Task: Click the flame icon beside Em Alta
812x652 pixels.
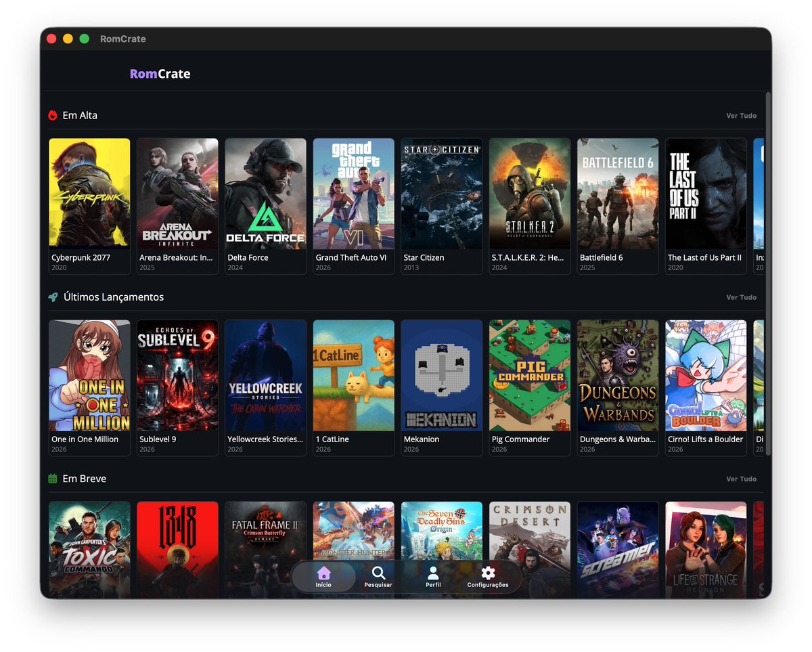Action: [53, 116]
